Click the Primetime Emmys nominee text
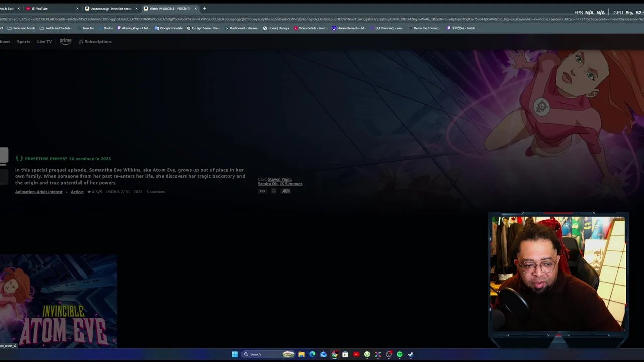The height and width of the screenshot is (362, 644). point(67,159)
